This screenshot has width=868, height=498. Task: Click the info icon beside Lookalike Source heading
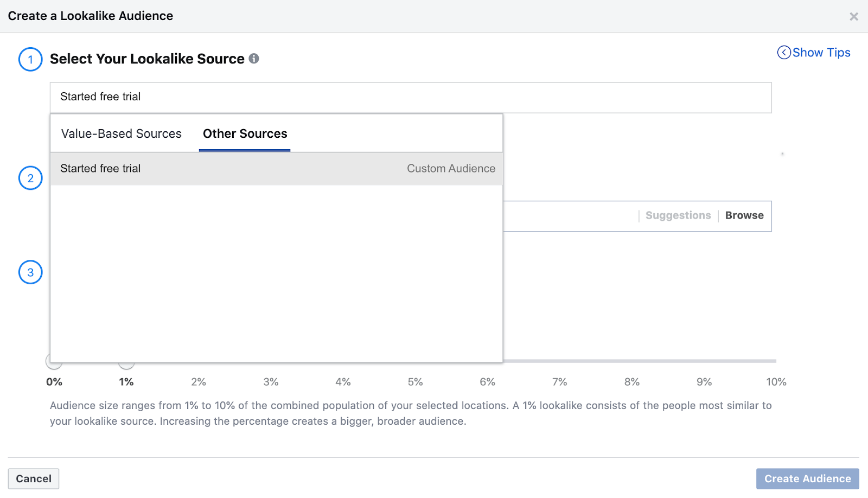pyautogui.click(x=254, y=59)
